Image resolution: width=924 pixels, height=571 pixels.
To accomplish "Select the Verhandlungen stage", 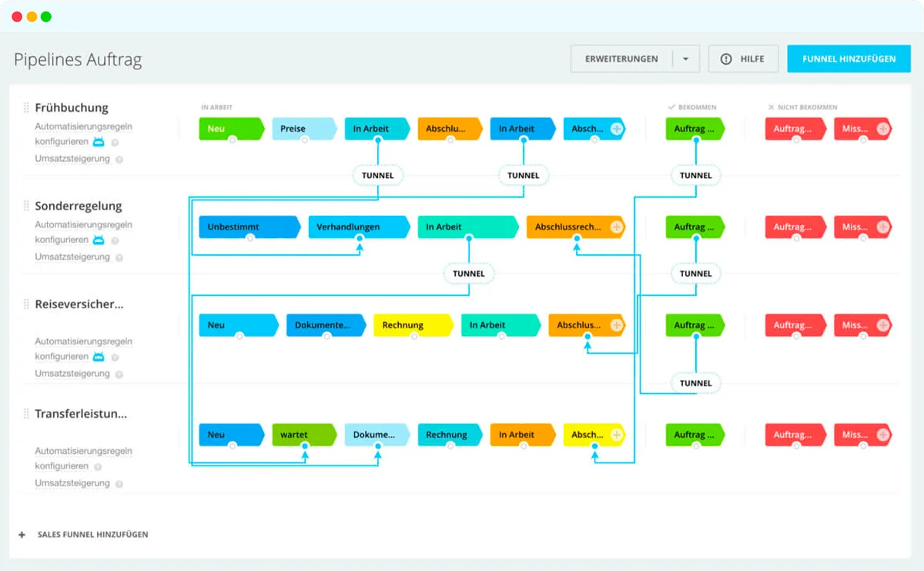I will pos(359,227).
